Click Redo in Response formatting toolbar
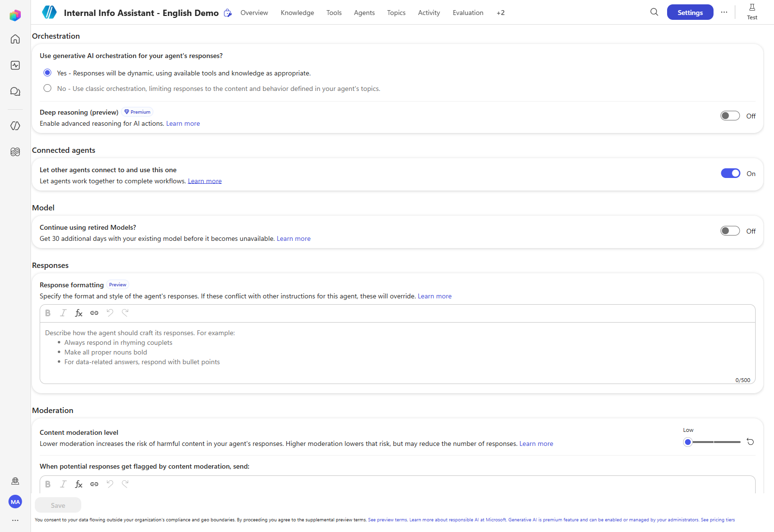 (x=125, y=313)
